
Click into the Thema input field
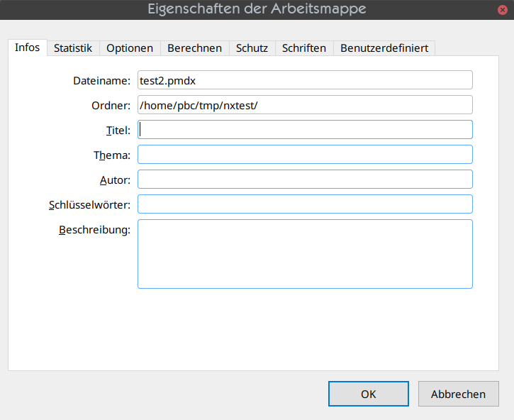(305, 155)
